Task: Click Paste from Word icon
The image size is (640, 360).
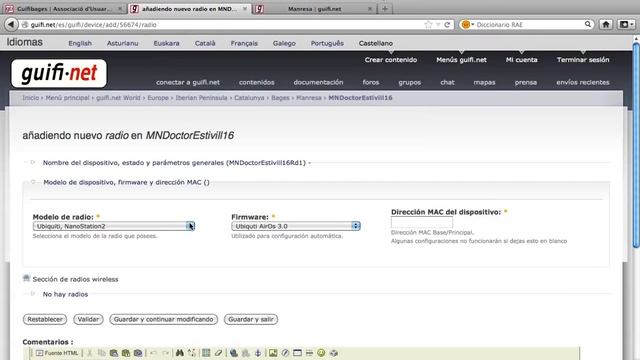Action: [138, 353]
